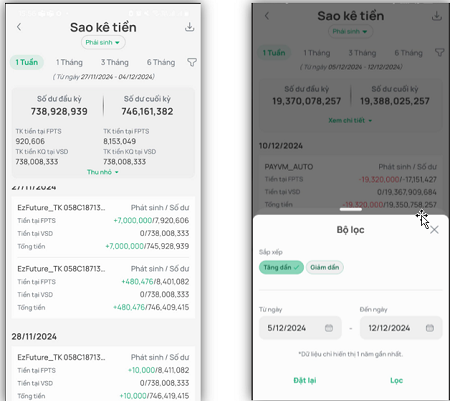The width and height of the screenshot is (450, 401).
Task: Tap the Đặt lại reset button
Action: click(x=305, y=380)
